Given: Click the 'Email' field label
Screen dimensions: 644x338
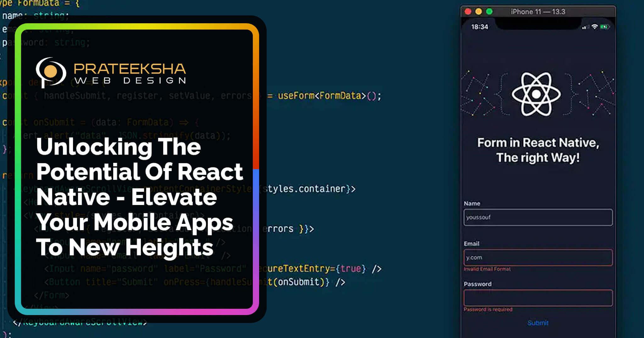Looking at the screenshot, I should coord(471,244).
